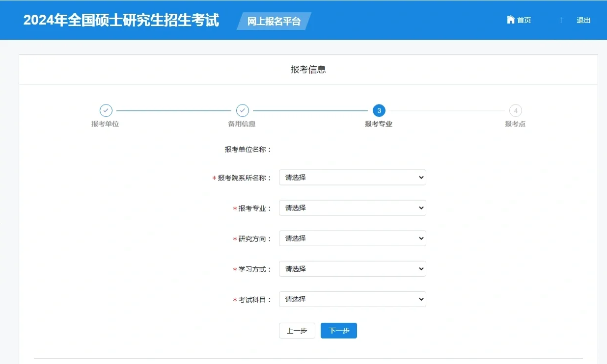Click the 网上报名平台 banner badge

pyautogui.click(x=273, y=21)
